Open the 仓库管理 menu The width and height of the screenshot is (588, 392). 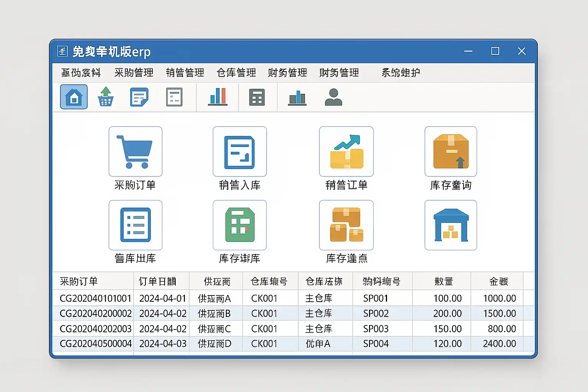pyautogui.click(x=236, y=73)
